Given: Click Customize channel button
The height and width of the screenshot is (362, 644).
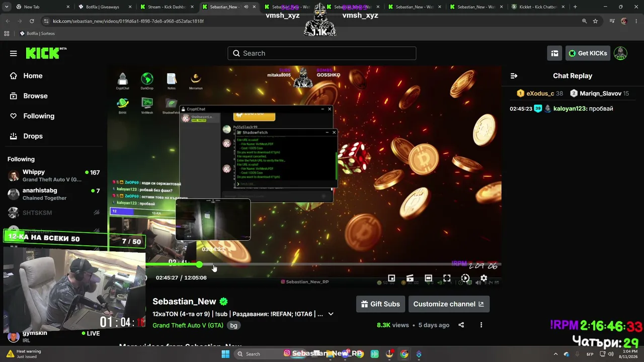Looking at the screenshot, I should (448, 304).
